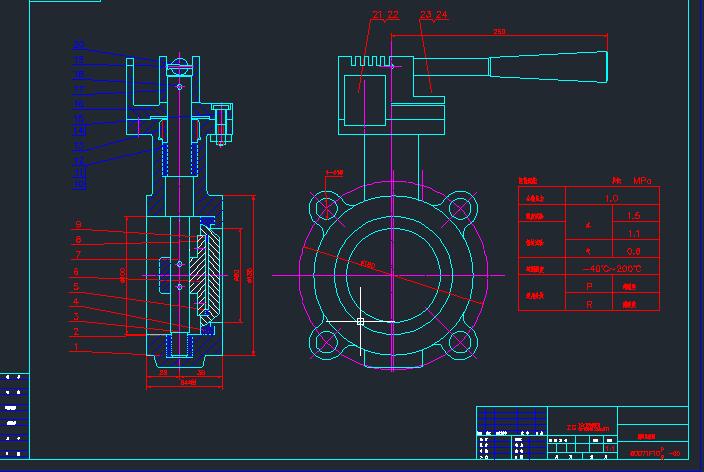Select the 1.1 value in the table
Screen dimensions: 704x472
click(x=634, y=234)
